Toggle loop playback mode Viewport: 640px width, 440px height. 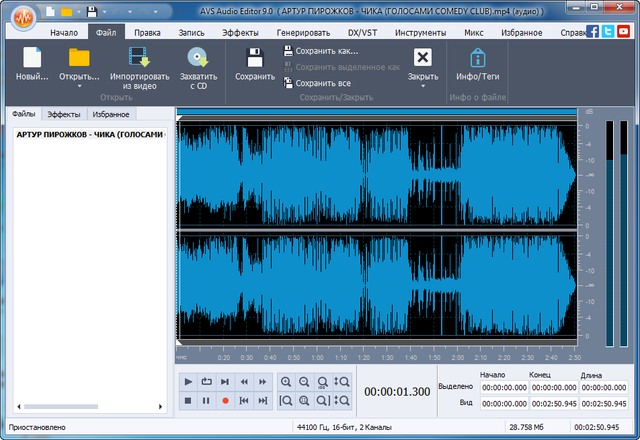pyautogui.click(x=207, y=382)
